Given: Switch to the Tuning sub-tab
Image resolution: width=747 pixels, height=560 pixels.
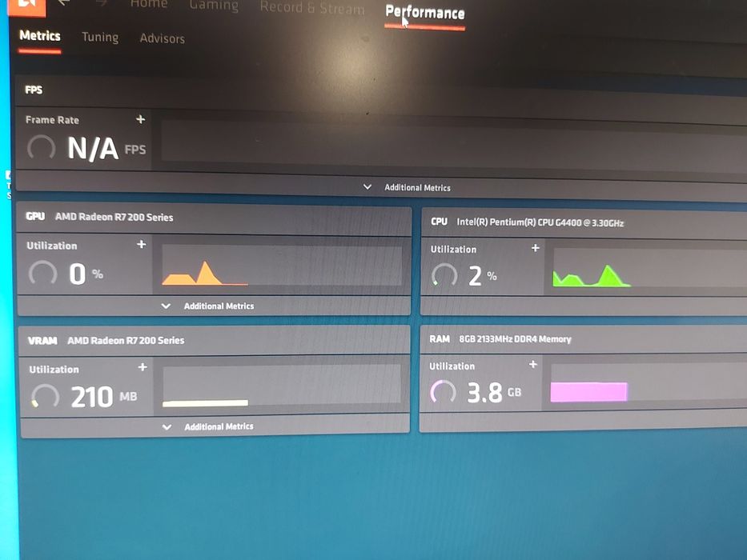Looking at the screenshot, I should 100,37.
